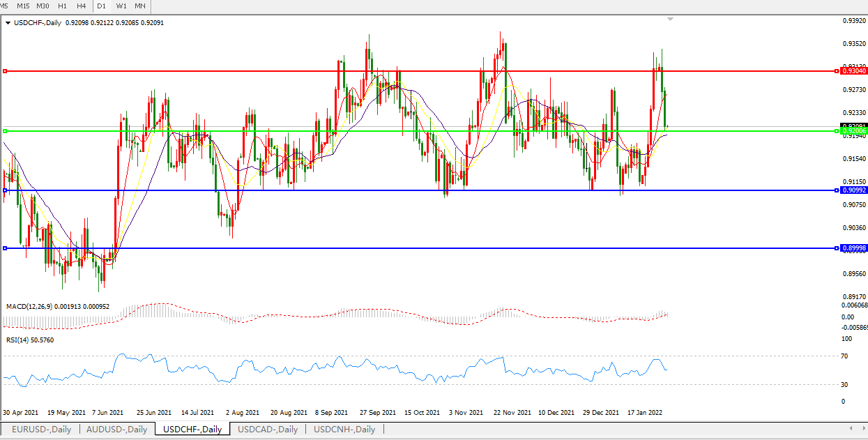Open the AUDUSD Daily chart tab

click(x=116, y=430)
